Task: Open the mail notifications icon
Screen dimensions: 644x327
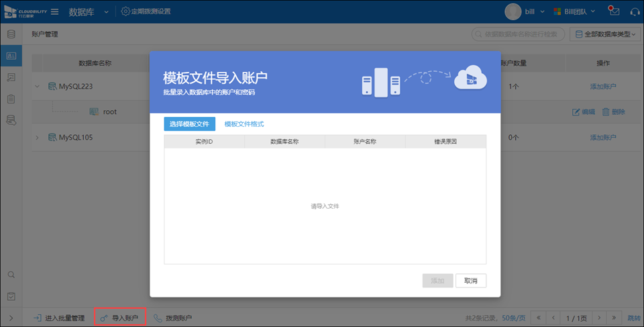Action: coord(613,11)
